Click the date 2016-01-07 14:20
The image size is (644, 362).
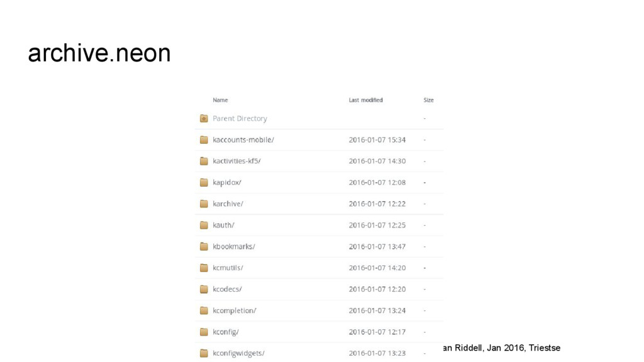pos(377,268)
